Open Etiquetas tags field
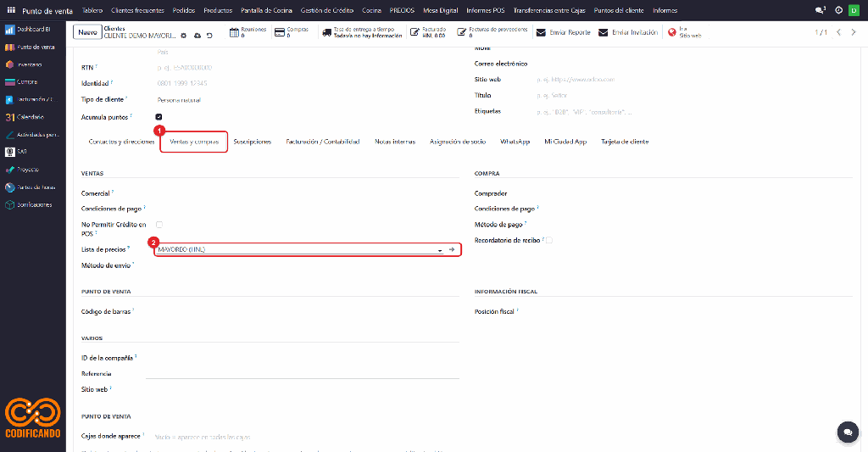Image resolution: width=868 pixels, height=452 pixels. pyautogui.click(x=694, y=112)
